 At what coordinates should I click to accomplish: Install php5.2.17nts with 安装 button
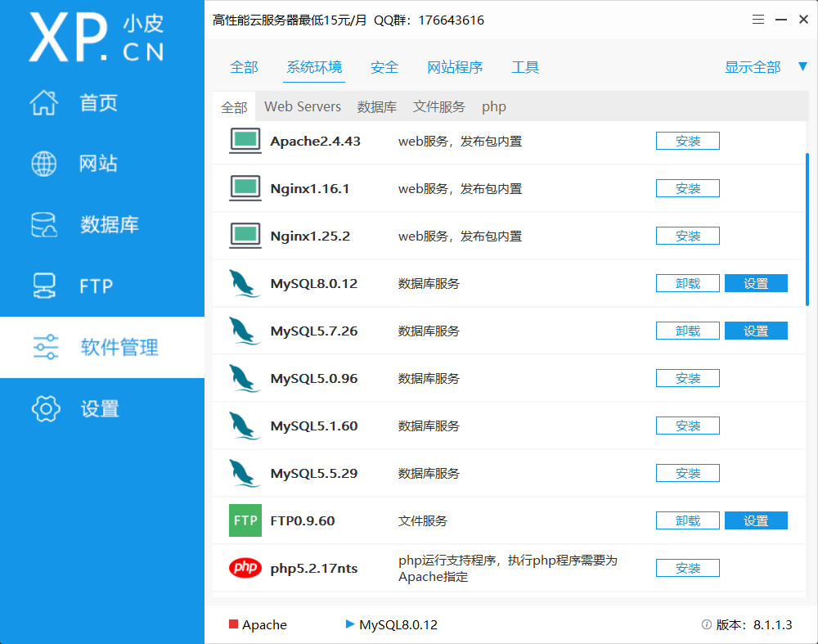pos(688,569)
